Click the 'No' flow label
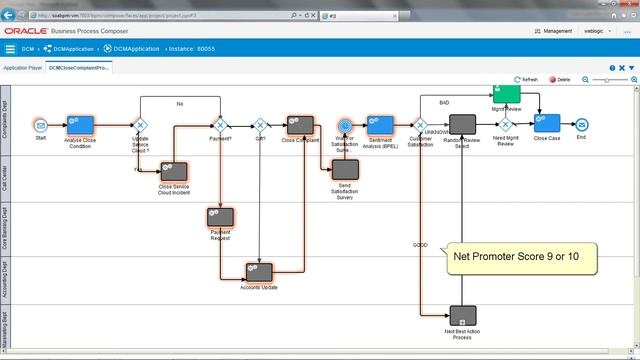The height and width of the screenshot is (360, 640). click(x=180, y=104)
